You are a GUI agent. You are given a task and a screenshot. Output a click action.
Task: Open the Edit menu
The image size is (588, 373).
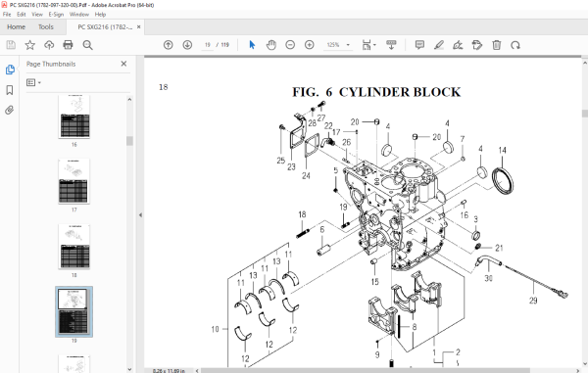(22, 15)
